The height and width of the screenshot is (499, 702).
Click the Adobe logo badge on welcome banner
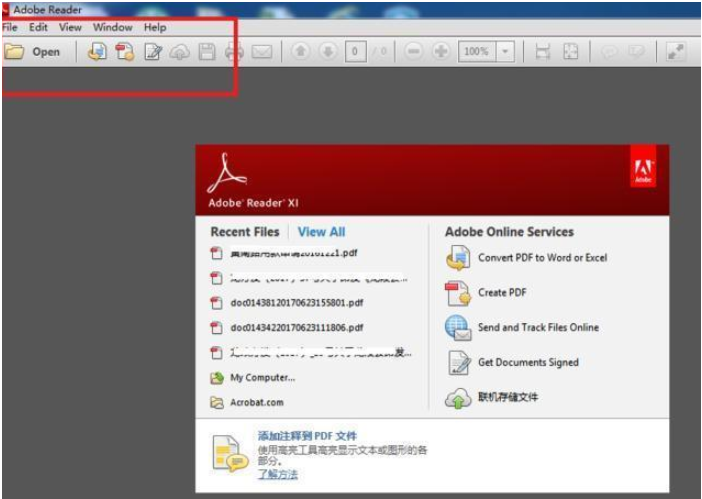pos(643,167)
